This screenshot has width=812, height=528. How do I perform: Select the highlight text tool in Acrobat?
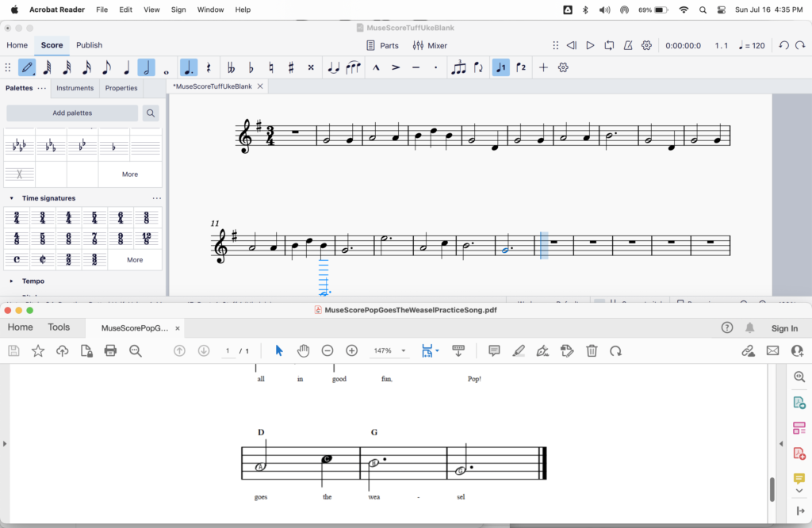point(519,350)
